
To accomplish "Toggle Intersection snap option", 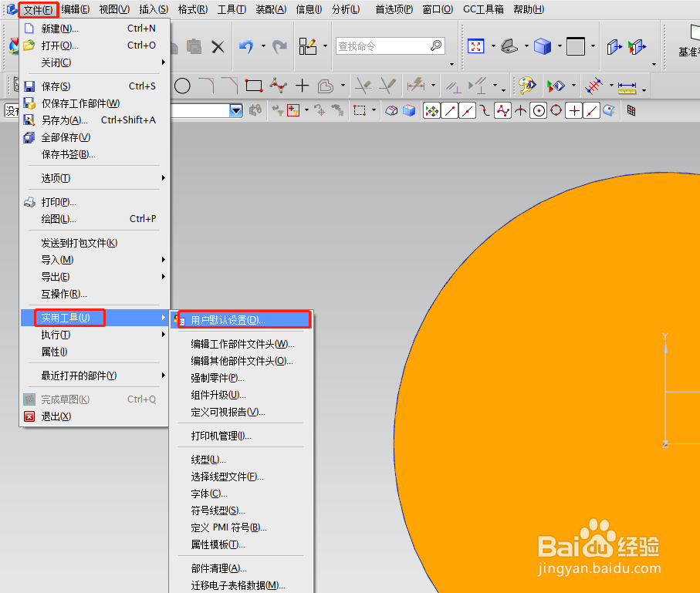I will (x=520, y=111).
